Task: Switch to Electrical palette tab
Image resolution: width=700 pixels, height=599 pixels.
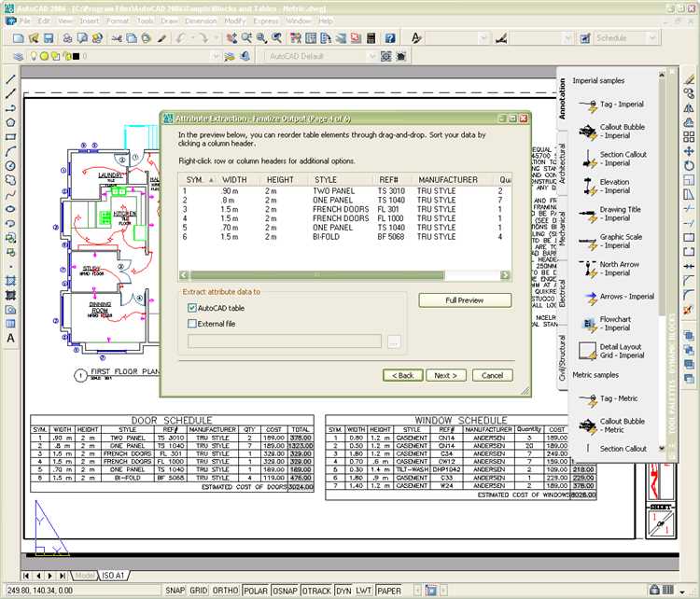Action: click(x=562, y=293)
